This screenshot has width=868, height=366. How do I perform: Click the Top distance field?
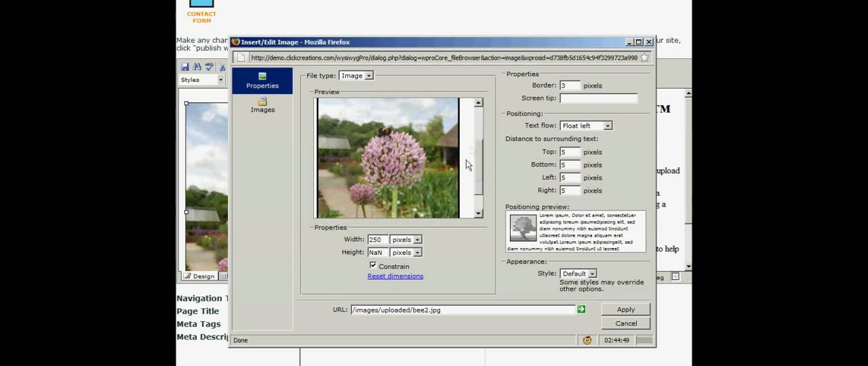coord(570,152)
